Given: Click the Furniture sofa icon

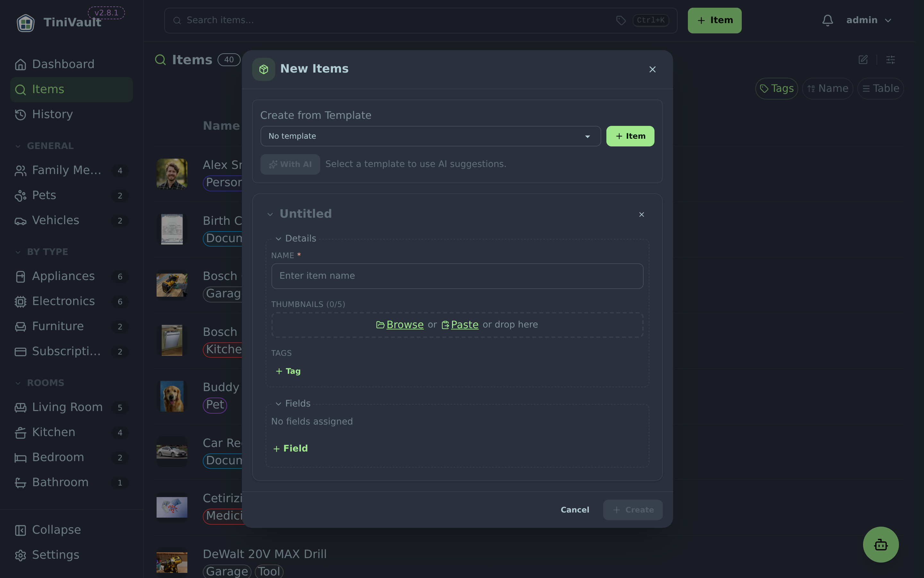Looking at the screenshot, I should (20, 327).
